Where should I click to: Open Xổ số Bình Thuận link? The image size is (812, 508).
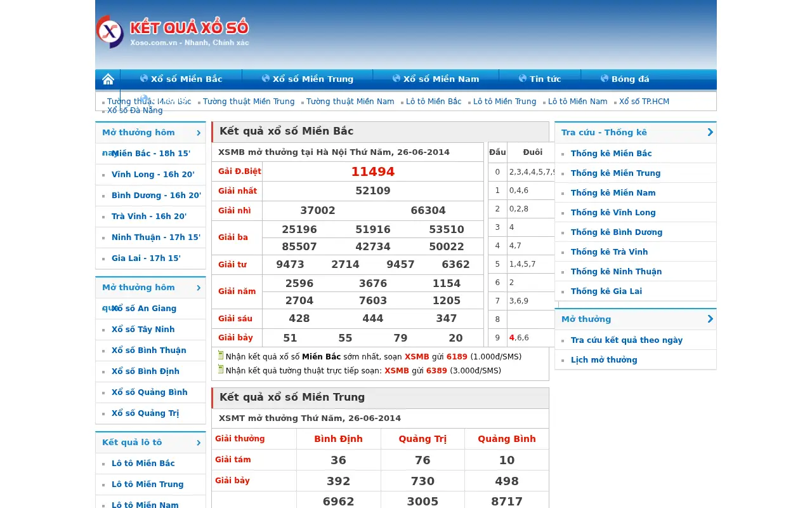point(149,351)
